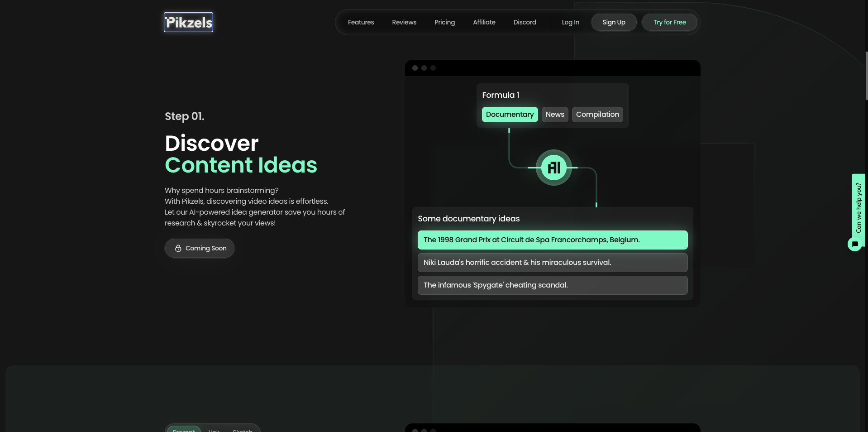Click the 'Some documentary ideas' heading
This screenshot has height=432, width=868.
(469, 219)
